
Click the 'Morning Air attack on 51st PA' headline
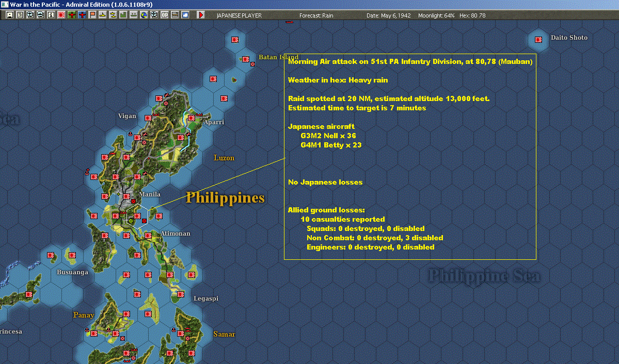(x=410, y=61)
